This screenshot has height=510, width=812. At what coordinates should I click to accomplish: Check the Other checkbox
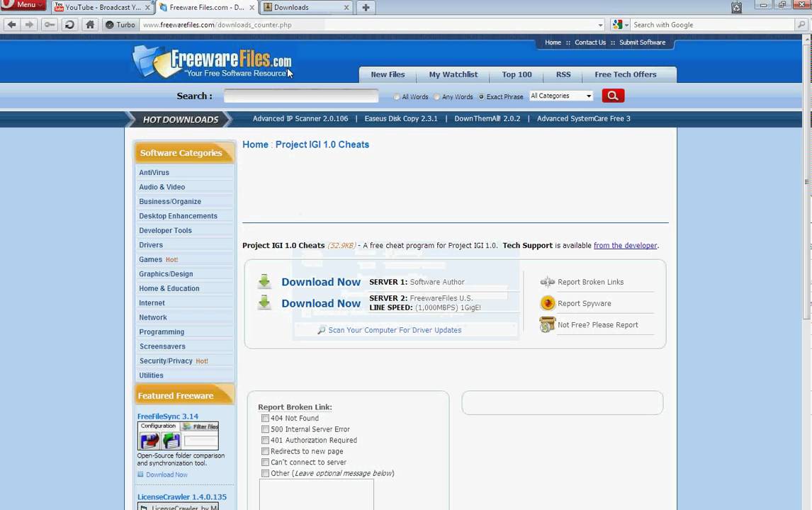tap(265, 473)
